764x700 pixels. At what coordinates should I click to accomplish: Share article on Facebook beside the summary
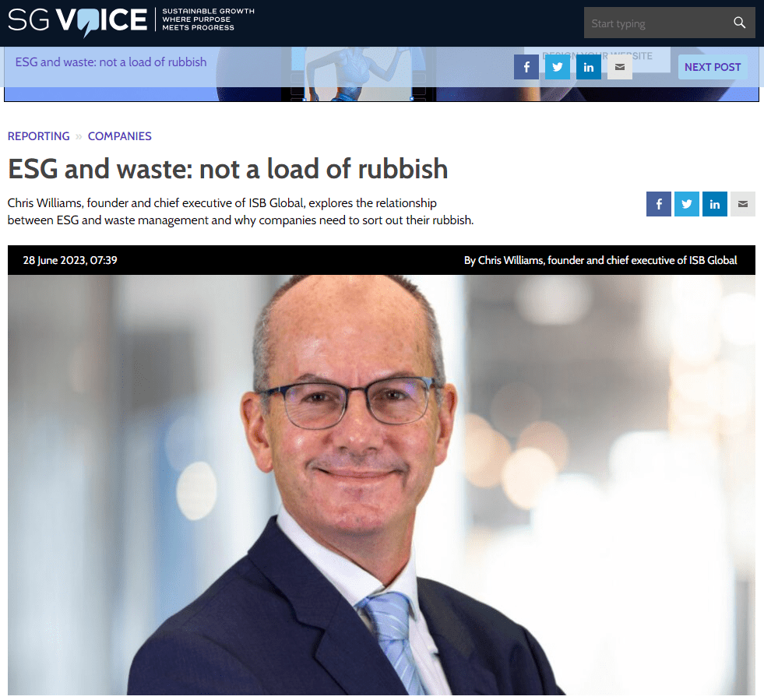[x=659, y=204]
